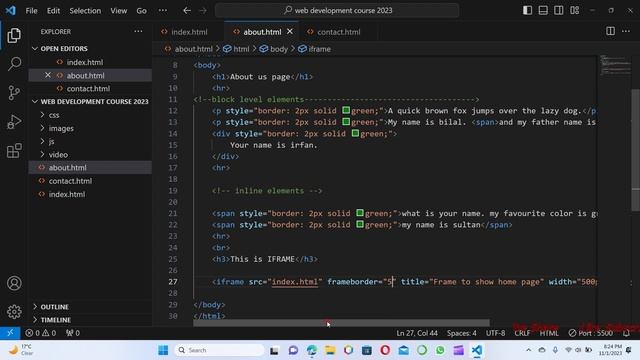Toggle the secondary side bar layout icon
This screenshot has width=640, height=360.
point(558,10)
